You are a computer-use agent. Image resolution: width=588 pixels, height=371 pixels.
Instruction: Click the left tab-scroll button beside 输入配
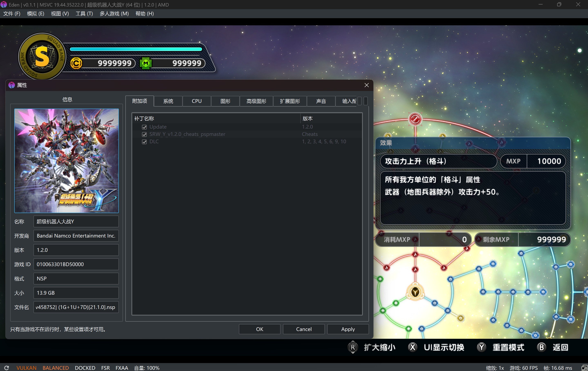tap(360, 101)
